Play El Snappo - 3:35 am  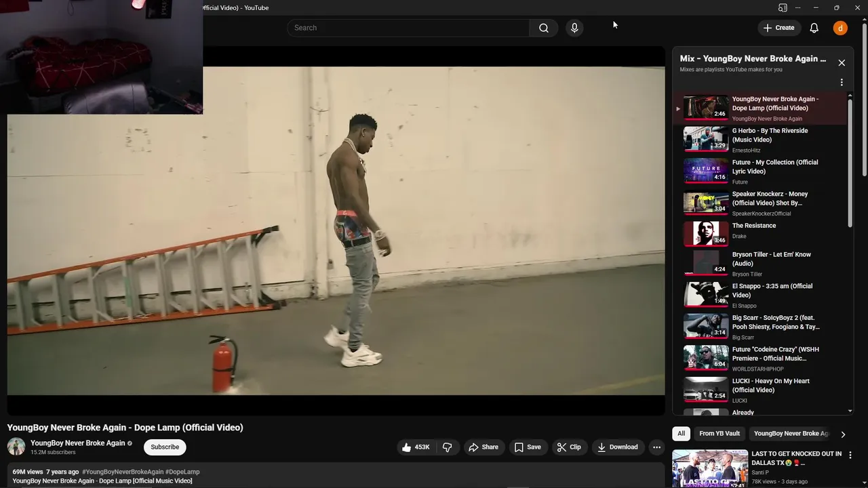coord(759,296)
